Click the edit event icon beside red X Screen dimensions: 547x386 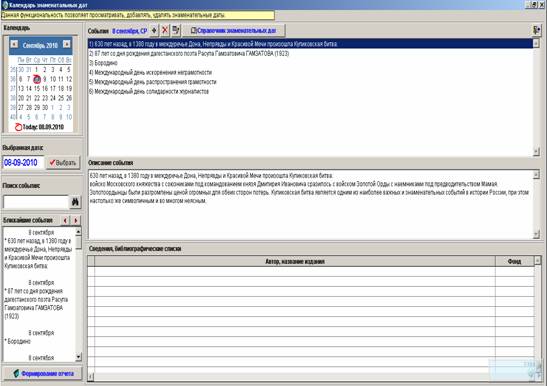point(176,31)
